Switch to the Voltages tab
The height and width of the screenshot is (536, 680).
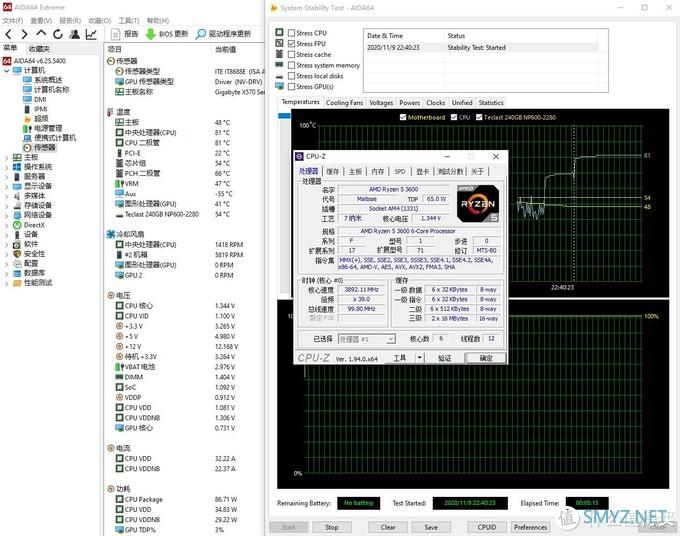(381, 103)
